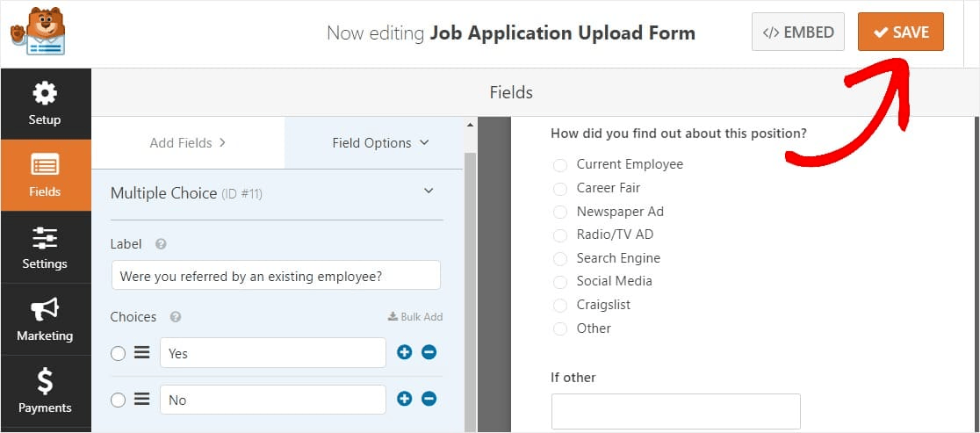Click the Label text input field

tap(276, 276)
